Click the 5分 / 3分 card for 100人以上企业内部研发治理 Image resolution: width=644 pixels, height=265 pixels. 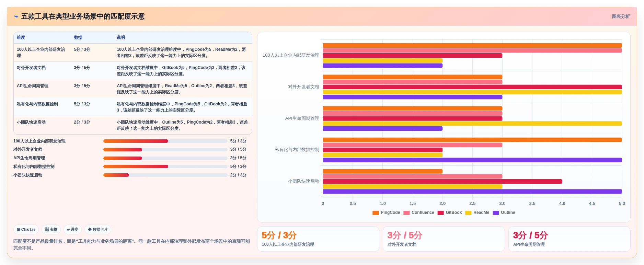(x=318, y=239)
